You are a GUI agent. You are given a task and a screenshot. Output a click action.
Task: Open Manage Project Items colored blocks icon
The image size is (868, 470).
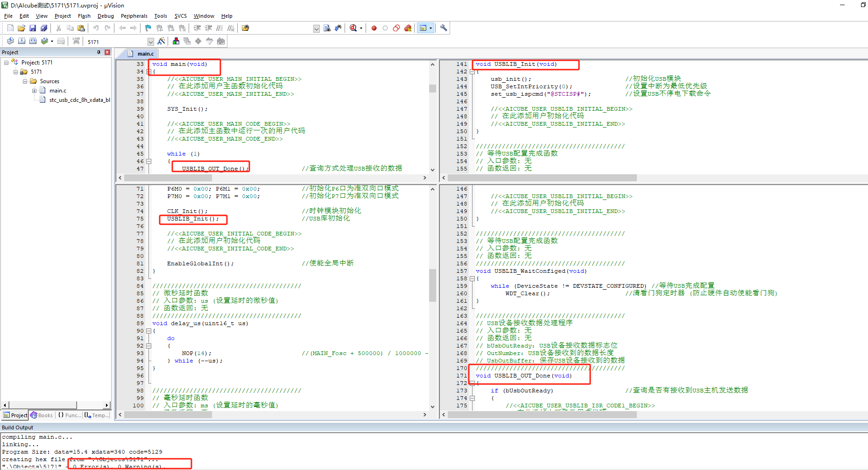[x=176, y=41]
